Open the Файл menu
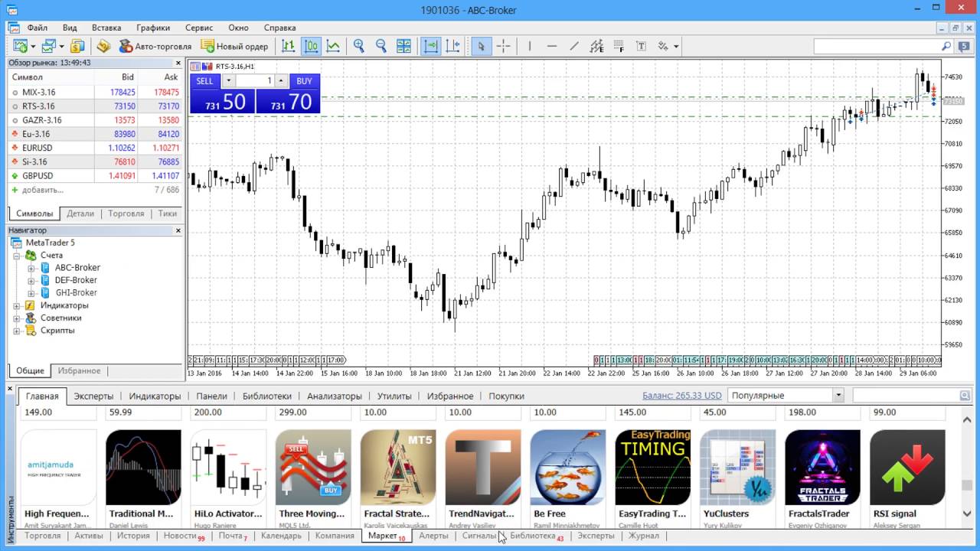Screen dimensions: 980x551 (x=37, y=28)
